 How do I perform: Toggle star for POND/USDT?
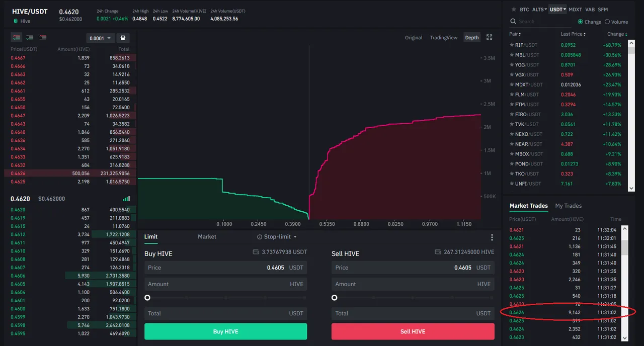coord(512,164)
